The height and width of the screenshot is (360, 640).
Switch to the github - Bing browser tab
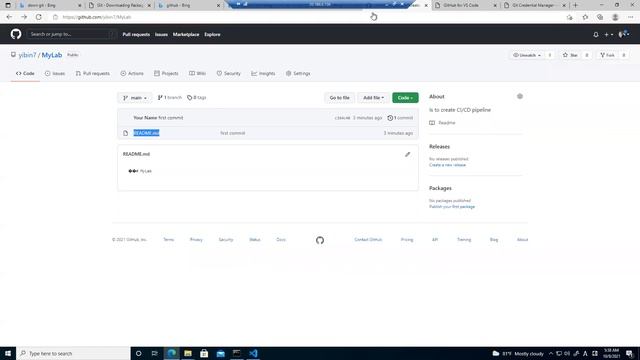[x=189, y=5]
